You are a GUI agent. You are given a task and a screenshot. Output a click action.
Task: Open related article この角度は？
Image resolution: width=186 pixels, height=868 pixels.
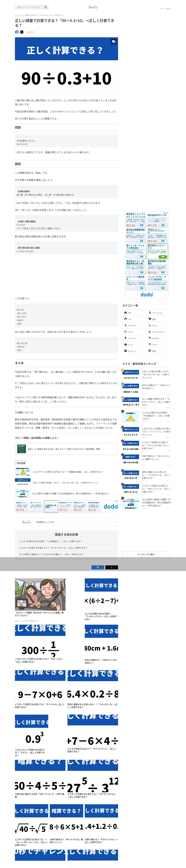51,541
